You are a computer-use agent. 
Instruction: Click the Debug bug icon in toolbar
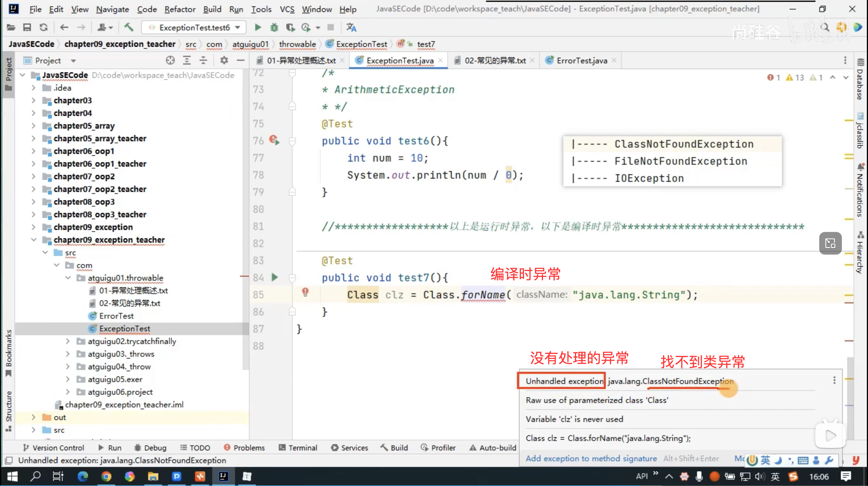pos(274,27)
